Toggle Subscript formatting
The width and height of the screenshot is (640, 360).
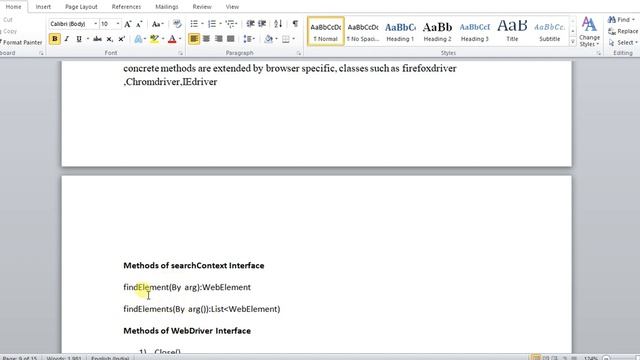pyautogui.click(x=109, y=39)
